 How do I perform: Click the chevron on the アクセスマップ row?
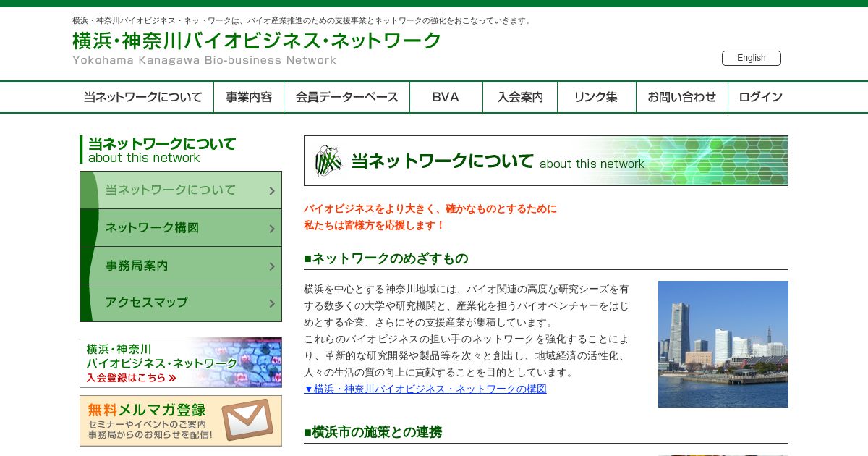[x=272, y=304]
